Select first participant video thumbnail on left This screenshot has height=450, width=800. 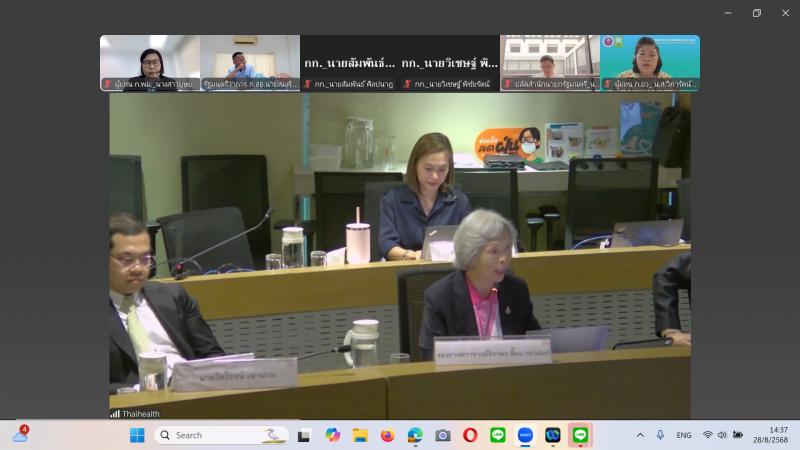point(150,63)
